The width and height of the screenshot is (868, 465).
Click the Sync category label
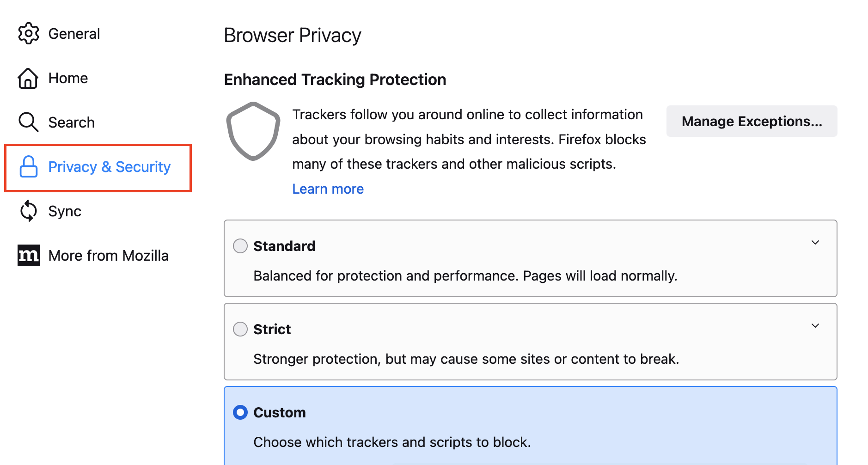coord(65,211)
